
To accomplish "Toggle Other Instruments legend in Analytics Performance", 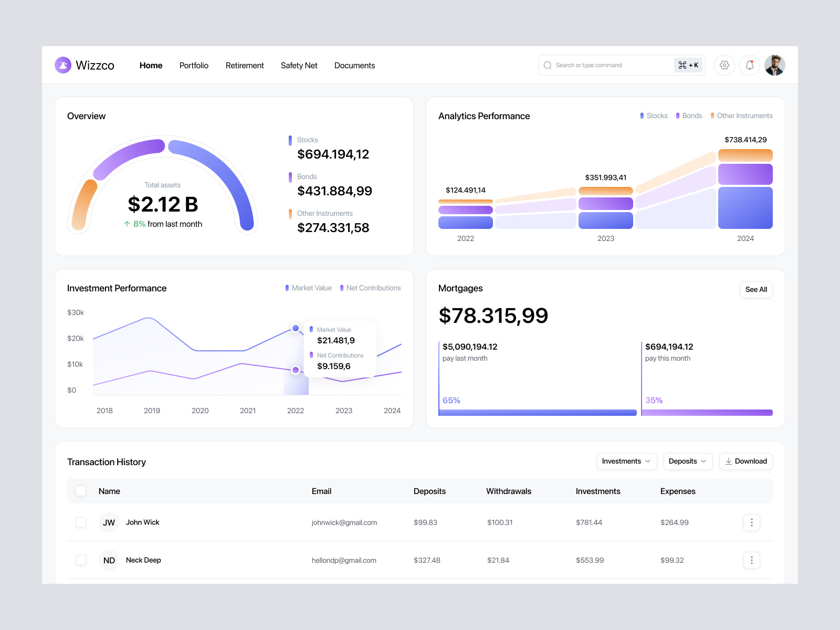I will (x=741, y=116).
